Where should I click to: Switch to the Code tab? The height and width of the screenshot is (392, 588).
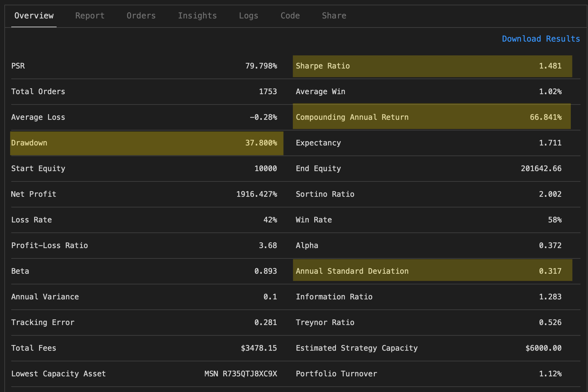290,16
